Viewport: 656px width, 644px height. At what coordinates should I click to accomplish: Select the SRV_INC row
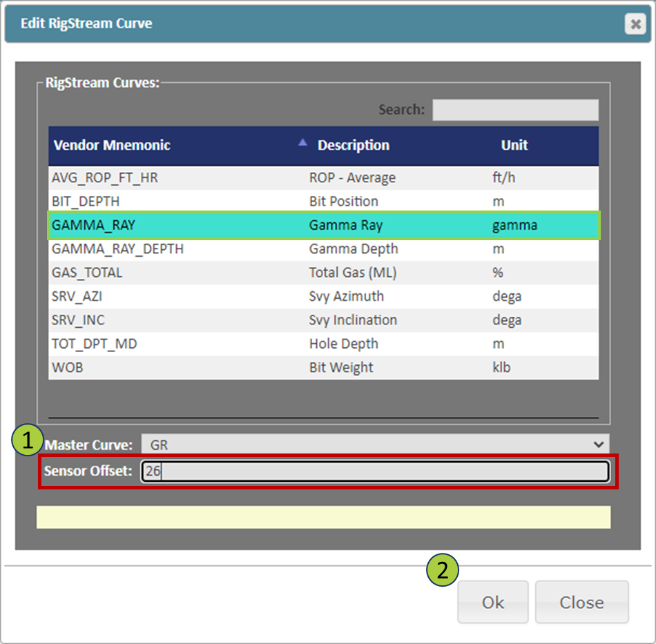pyautogui.click(x=323, y=320)
